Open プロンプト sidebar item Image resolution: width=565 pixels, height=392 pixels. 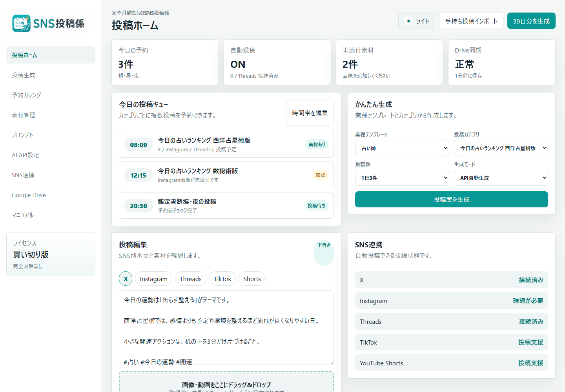[51, 135]
